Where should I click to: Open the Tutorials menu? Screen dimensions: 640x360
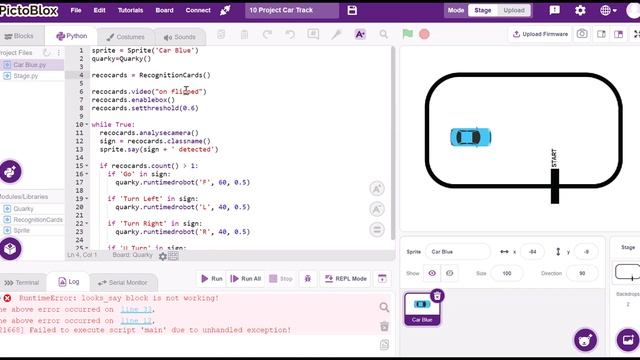130,10
